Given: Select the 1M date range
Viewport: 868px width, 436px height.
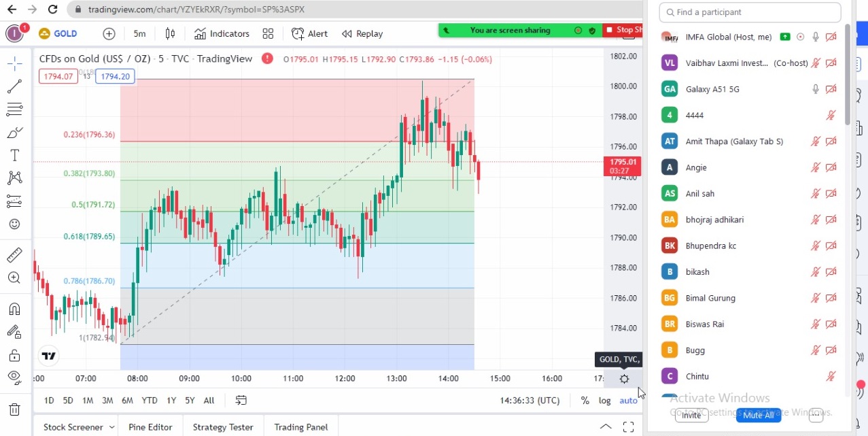Looking at the screenshot, I should (88, 401).
